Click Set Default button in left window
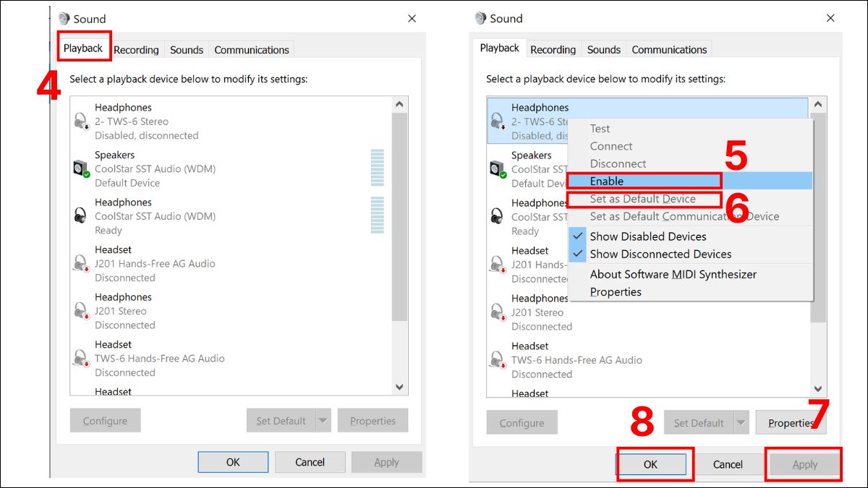 tap(281, 421)
